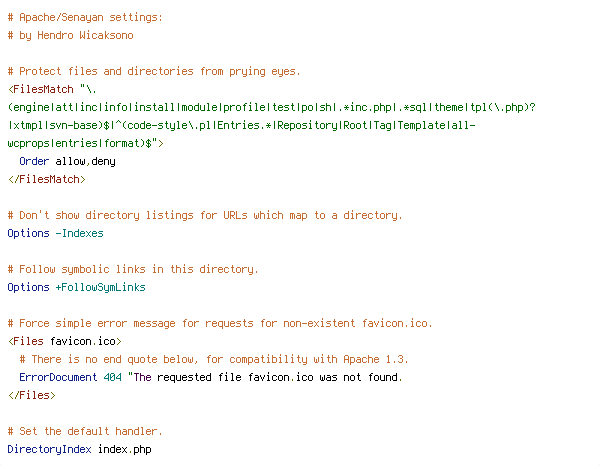Image resolution: width=600 pixels, height=466 pixels.
Task: Click the line starting with "(engine|att|inc"
Action: pos(270,107)
